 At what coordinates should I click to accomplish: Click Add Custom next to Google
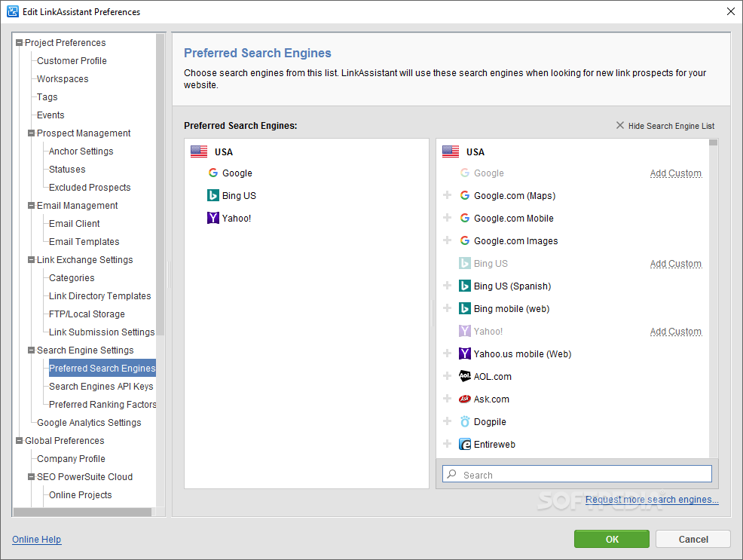pos(676,173)
